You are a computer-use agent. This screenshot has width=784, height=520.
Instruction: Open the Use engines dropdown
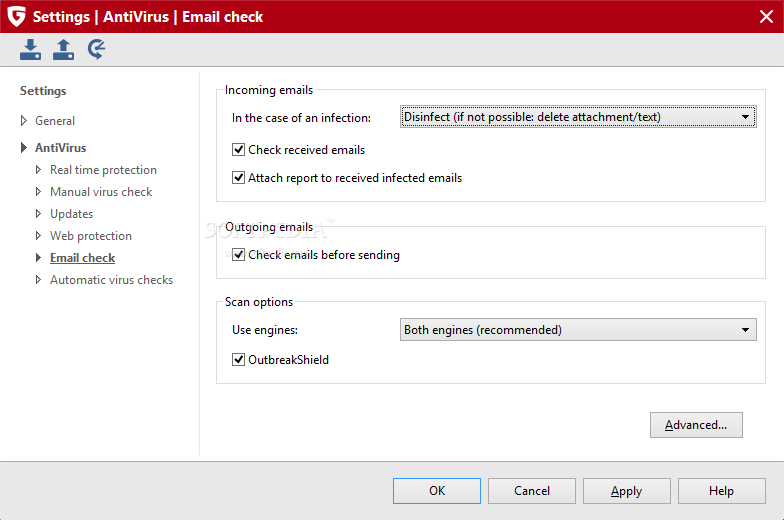point(578,330)
